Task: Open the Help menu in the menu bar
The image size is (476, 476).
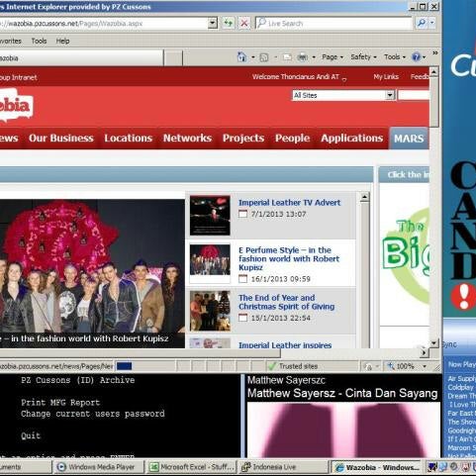Action: 62,41
